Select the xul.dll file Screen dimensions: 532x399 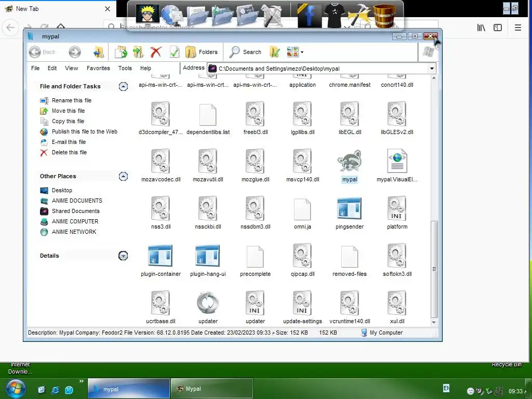396,308
